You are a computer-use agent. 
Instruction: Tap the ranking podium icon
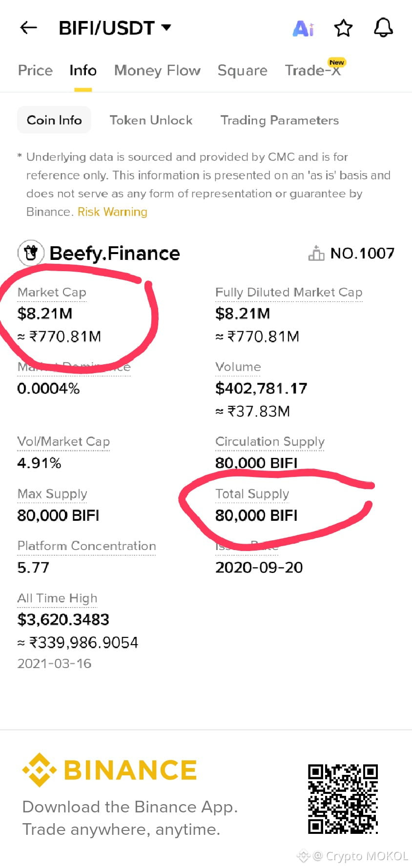click(316, 253)
